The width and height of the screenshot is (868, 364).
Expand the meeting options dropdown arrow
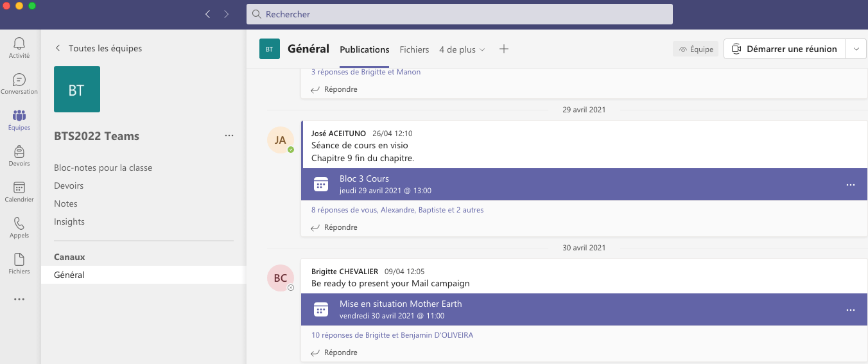click(x=856, y=49)
